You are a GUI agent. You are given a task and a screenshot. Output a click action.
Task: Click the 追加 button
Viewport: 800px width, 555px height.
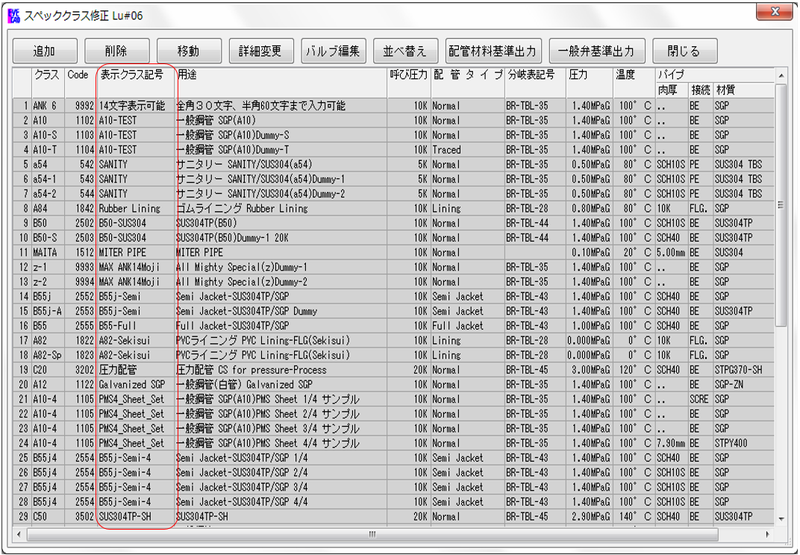pos(44,50)
